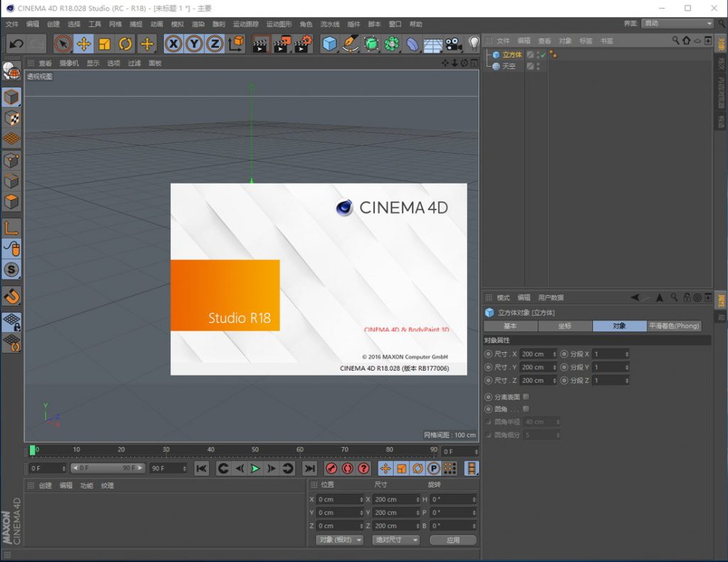
Task: Click the Camera object icon
Action: pos(453,44)
